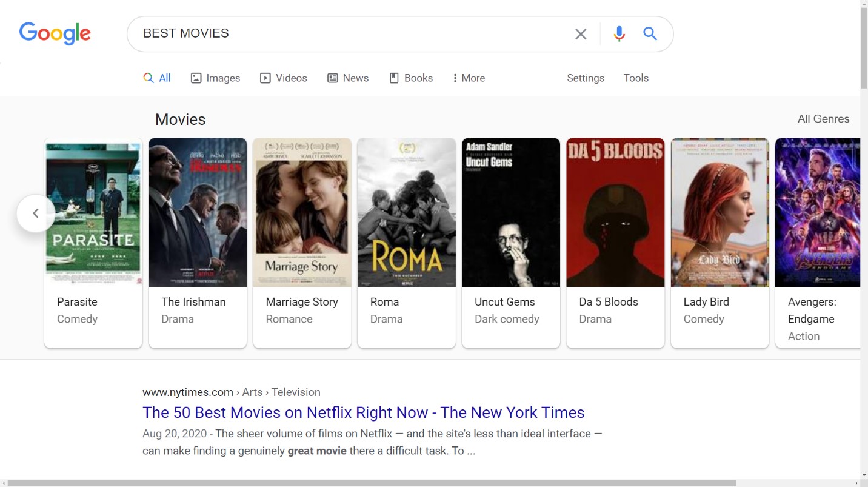Open the Marriage Story poster

(x=302, y=213)
